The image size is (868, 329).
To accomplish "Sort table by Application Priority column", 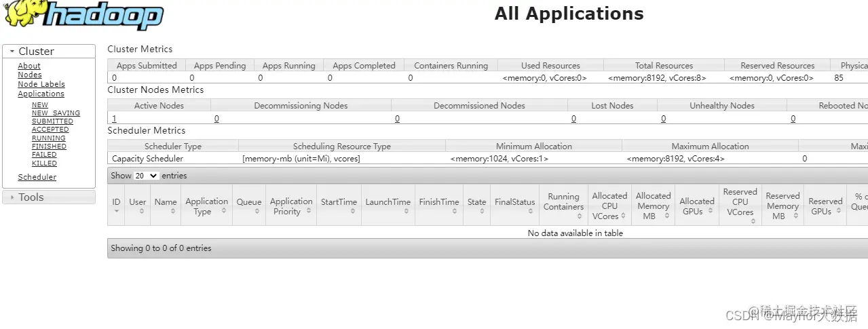I will [x=291, y=205].
